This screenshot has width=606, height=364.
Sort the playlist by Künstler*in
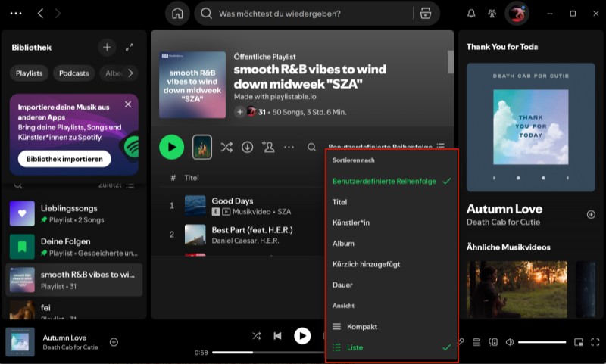tap(392, 222)
